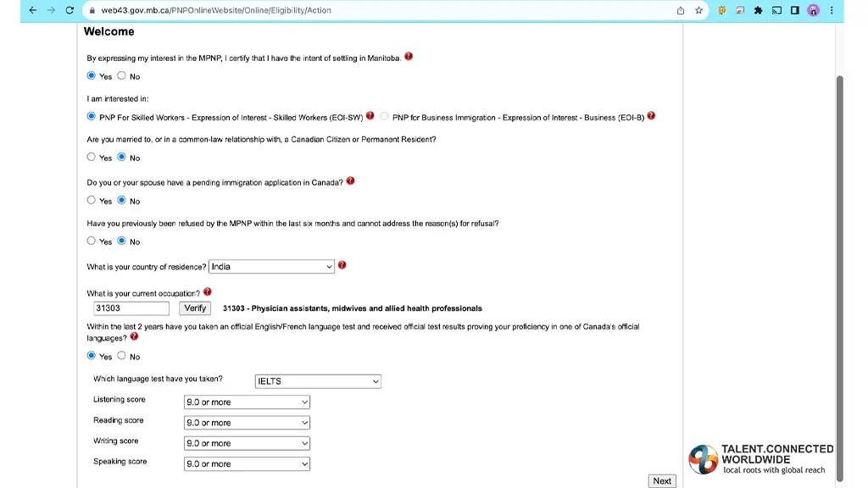868x488 pixels.
Task: Expand the Speaking score dropdown
Action: [x=247, y=464]
